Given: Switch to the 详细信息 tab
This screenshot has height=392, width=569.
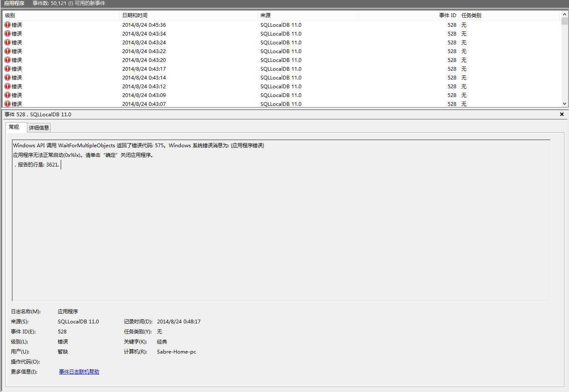Looking at the screenshot, I should point(39,128).
